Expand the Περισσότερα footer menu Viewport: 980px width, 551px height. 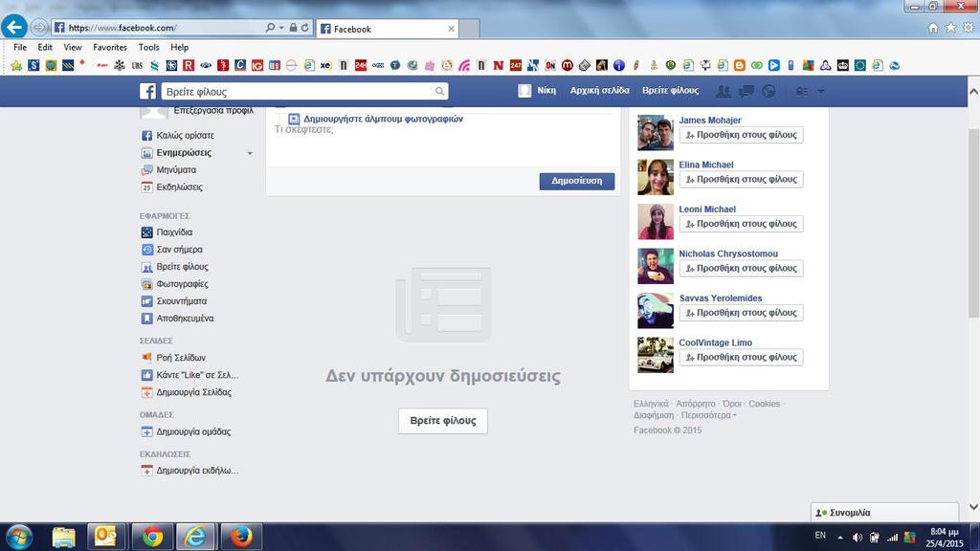[709, 415]
